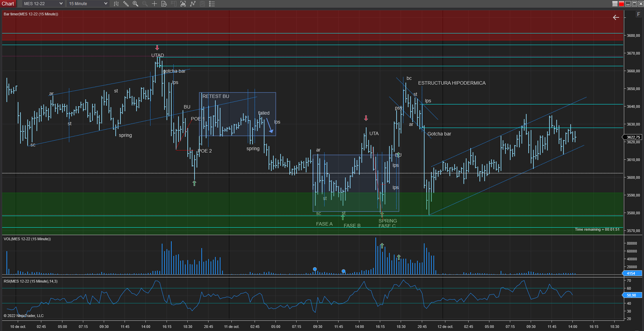644x331 pixels.
Task: Click the POE 2 annotation label
Action: click(205, 151)
